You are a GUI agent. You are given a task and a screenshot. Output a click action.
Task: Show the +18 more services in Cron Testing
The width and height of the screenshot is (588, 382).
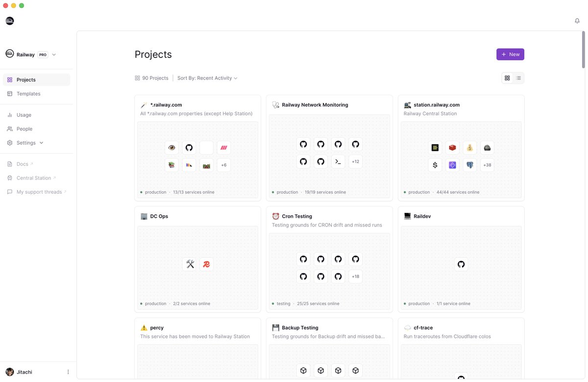pyautogui.click(x=355, y=277)
